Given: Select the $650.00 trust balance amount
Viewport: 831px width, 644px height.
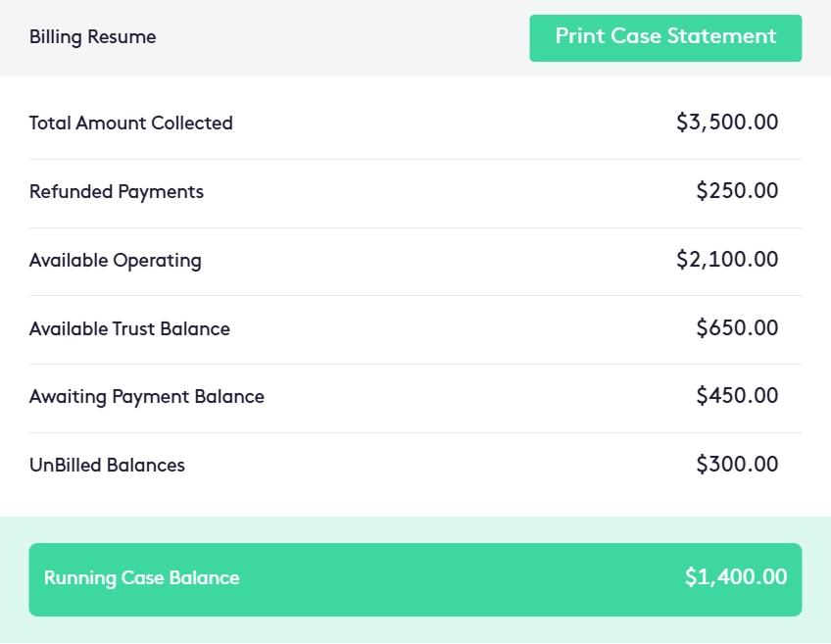Looking at the screenshot, I should (x=737, y=328).
